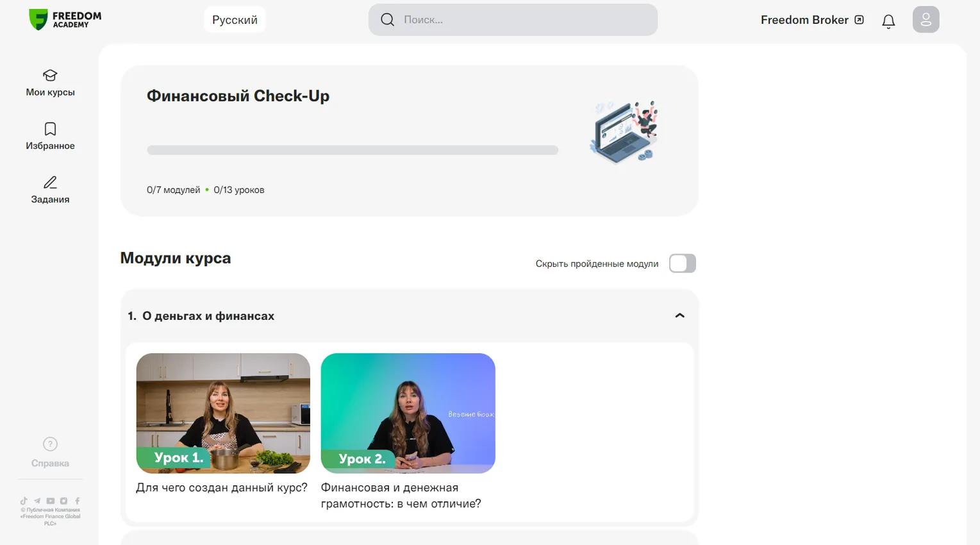980x545 pixels.
Task: Open Мои курсы graduation cap icon
Action: pos(50,75)
